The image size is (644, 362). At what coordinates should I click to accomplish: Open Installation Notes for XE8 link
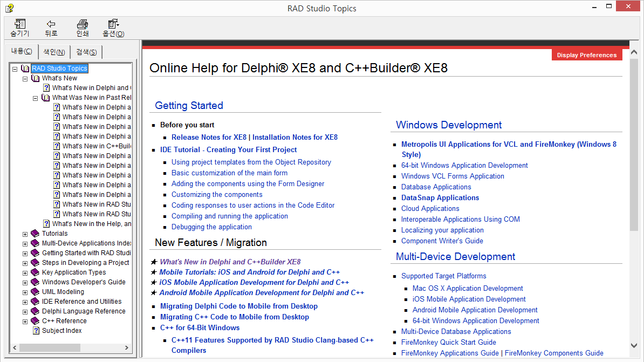(295, 137)
